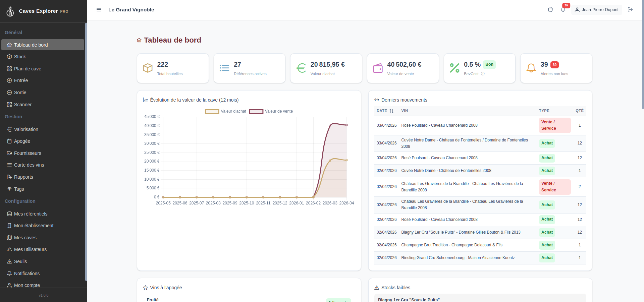Click the 20 815,95 € purchase value
The image size is (644, 302).
click(x=328, y=64)
